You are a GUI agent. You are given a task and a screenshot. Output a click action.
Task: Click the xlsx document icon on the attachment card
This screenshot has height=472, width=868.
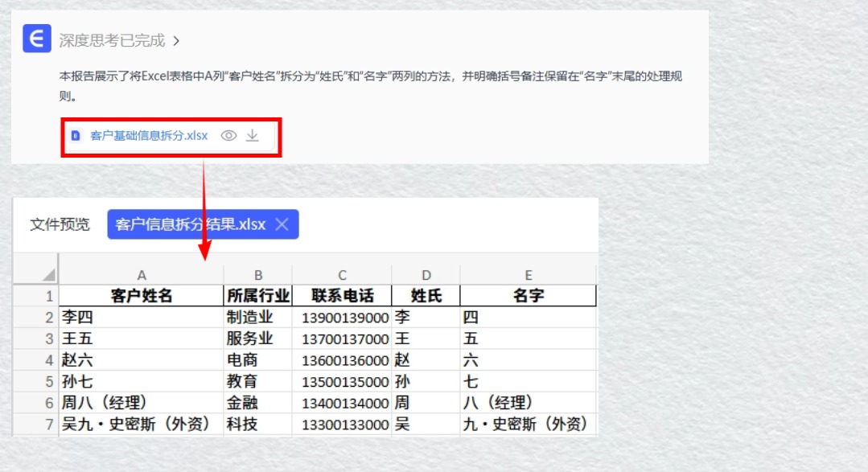pyautogui.click(x=74, y=136)
